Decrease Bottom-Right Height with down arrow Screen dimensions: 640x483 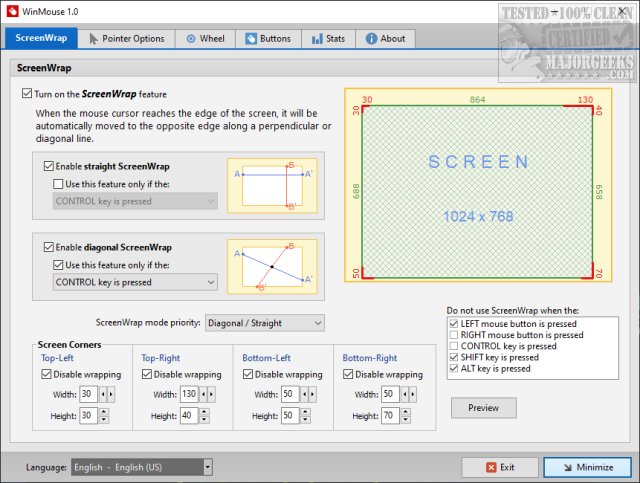[x=406, y=420]
